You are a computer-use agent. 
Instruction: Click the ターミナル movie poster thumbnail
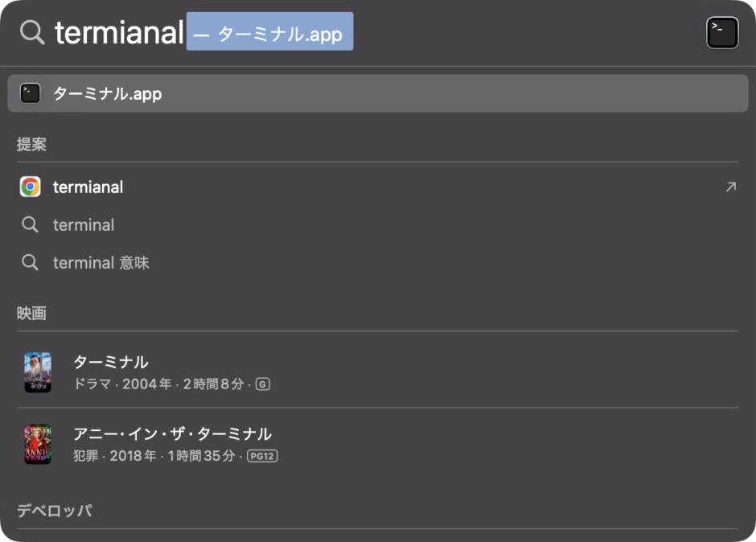[38, 372]
